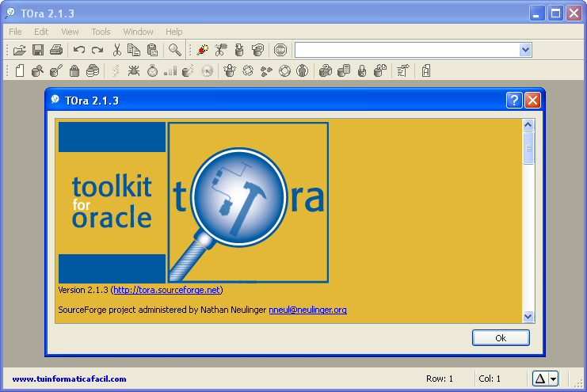This screenshot has width=587, height=392.
Task: Minimize the main TOra window
Action: (537, 13)
